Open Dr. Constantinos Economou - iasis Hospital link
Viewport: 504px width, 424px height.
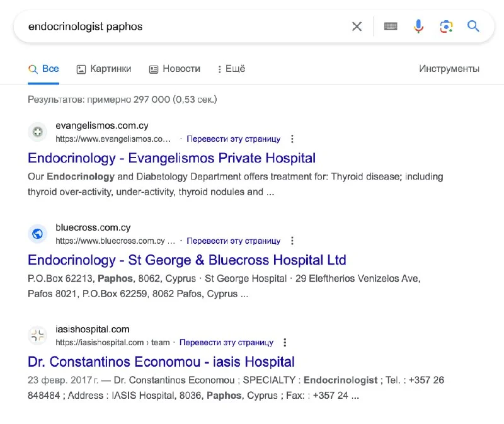click(x=161, y=362)
